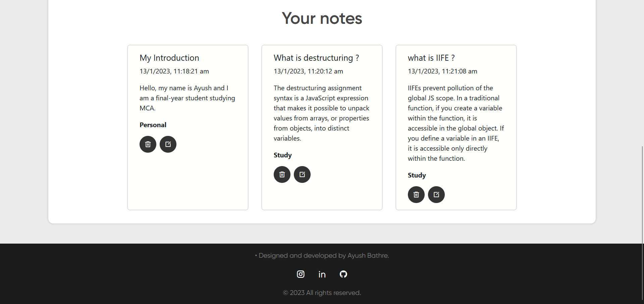The height and width of the screenshot is (304, 644).
Task: Open the note titled what is IIFE
Action: pos(431,58)
